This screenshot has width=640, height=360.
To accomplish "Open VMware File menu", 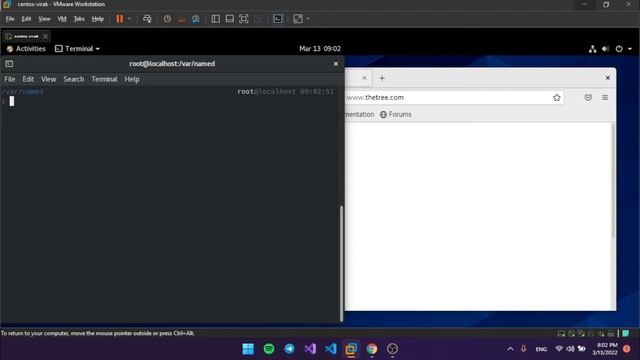I will [10, 19].
